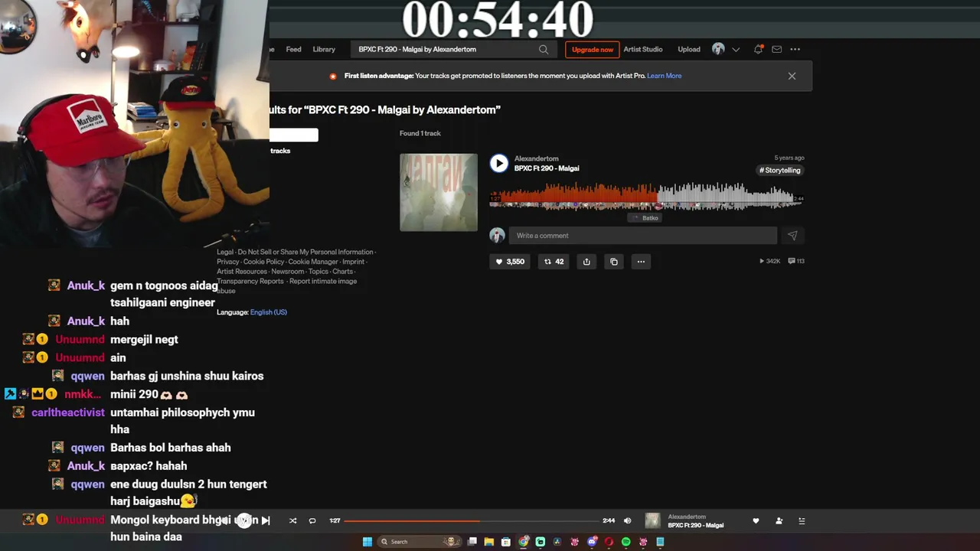980x551 pixels.
Task: Click chat username carltheactivist
Action: pos(68,412)
